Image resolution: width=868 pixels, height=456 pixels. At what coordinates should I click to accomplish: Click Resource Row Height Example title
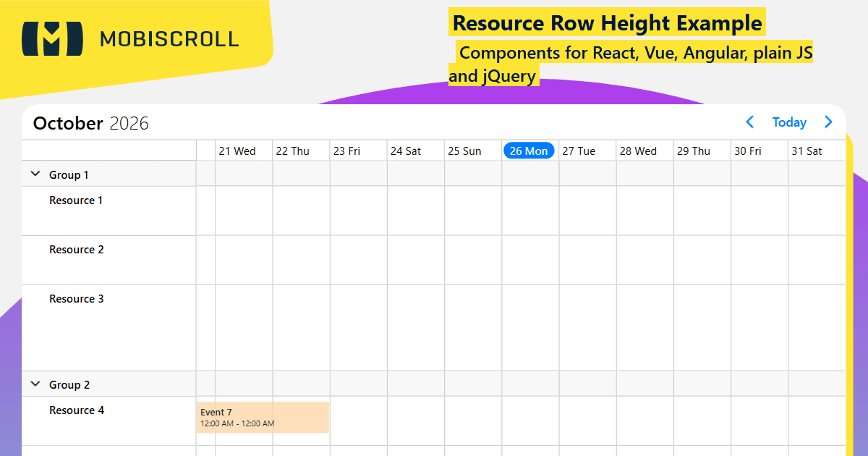point(607,23)
